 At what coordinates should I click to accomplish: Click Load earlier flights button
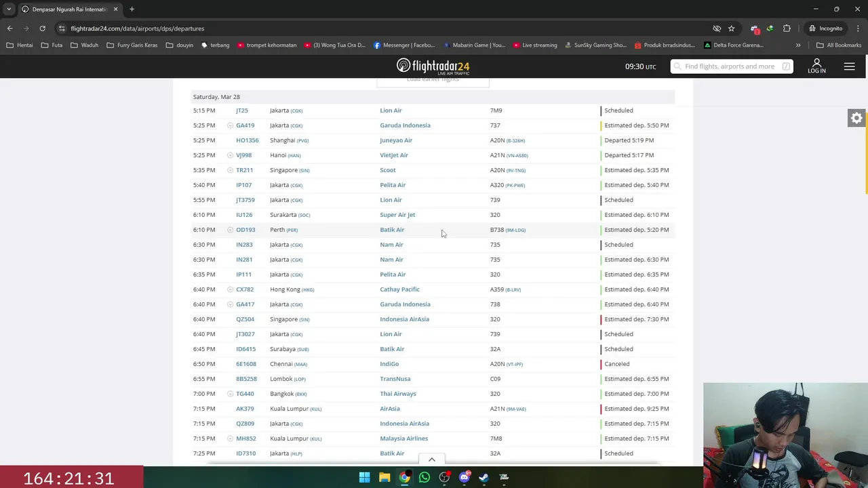433,80
